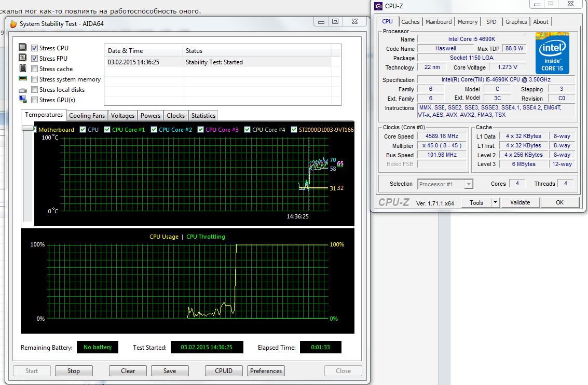The image size is (588, 385).
Task: Toggle CPU Core #2 graph checkbox
Action: [x=154, y=129]
